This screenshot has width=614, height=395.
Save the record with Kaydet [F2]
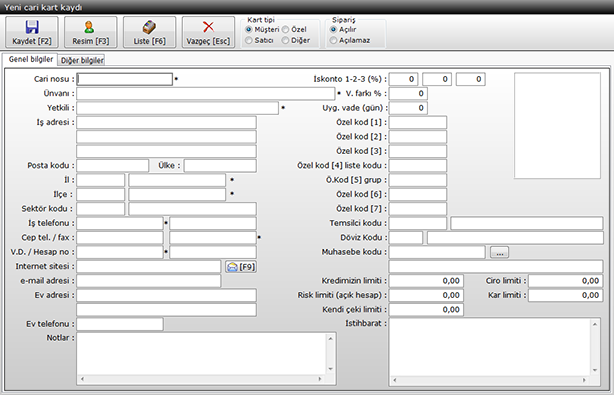pos(32,32)
